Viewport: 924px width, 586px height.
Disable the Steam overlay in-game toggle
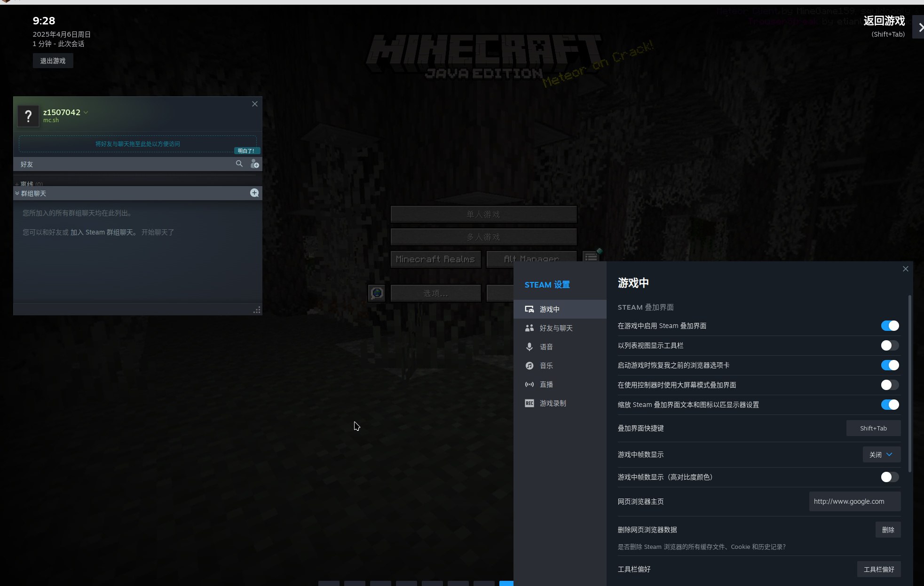[x=890, y=326]
